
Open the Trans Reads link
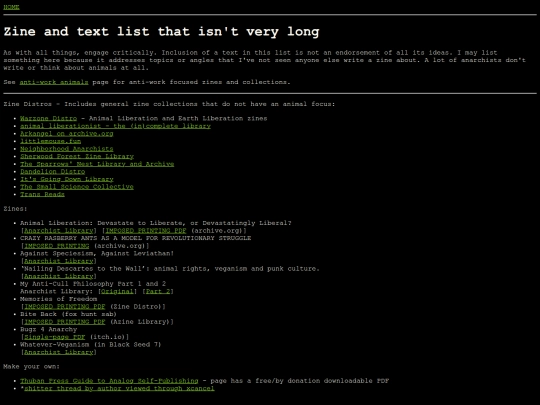coord(42,194)
